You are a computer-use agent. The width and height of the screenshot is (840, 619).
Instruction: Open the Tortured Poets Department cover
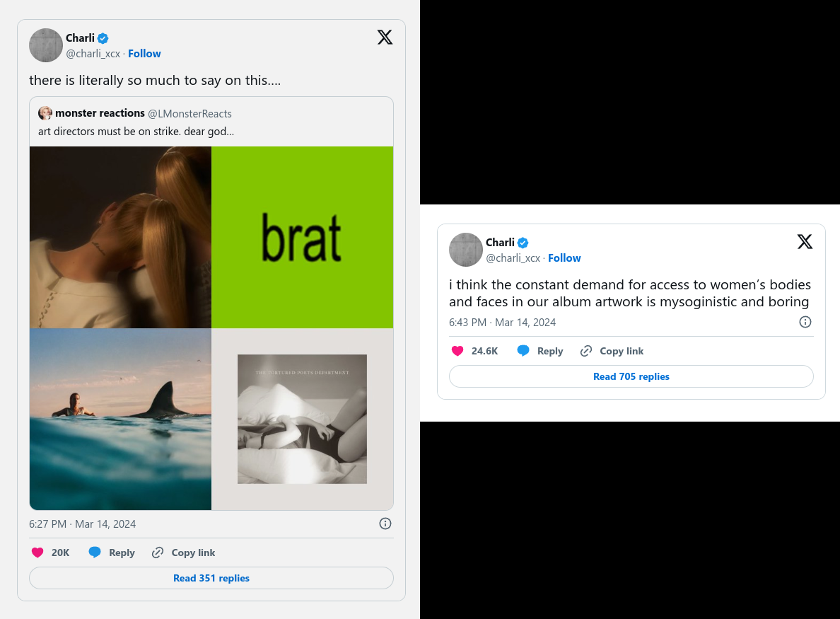(303, 419)
